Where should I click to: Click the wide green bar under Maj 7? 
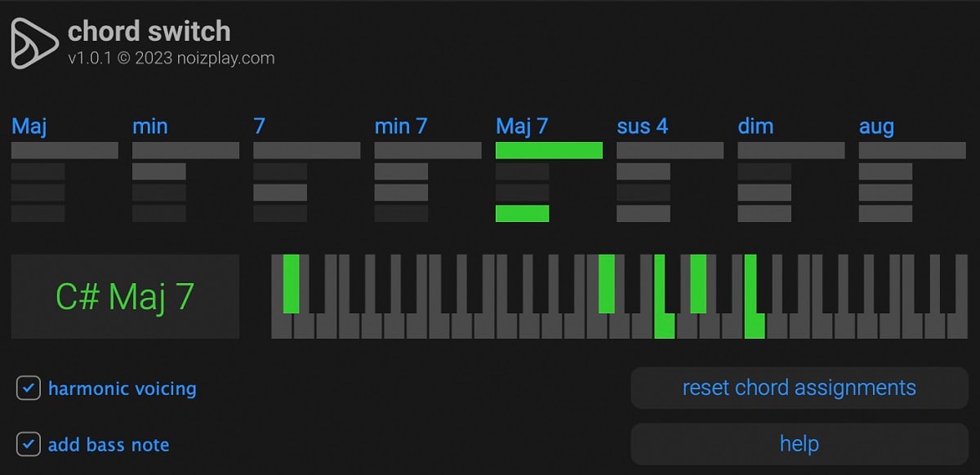coord(549,150)
